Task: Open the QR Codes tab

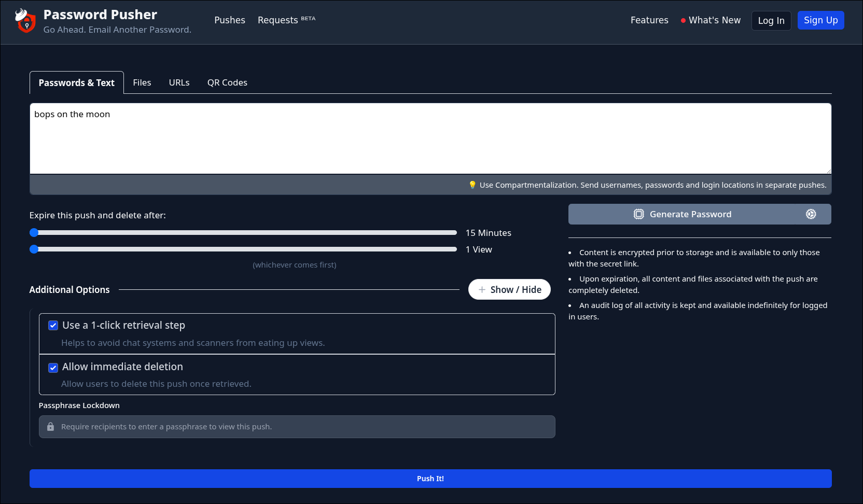Action: (x=227, y=82)
